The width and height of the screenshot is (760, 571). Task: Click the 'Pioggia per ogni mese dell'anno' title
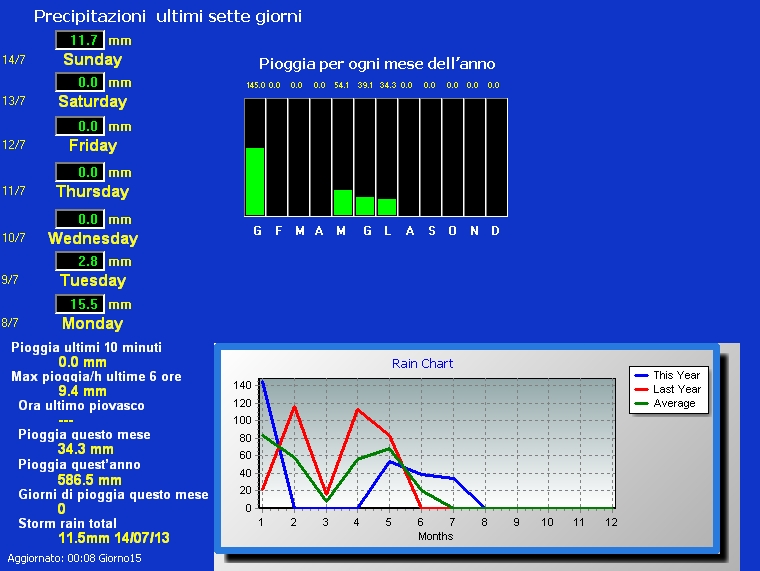point(377,63)
